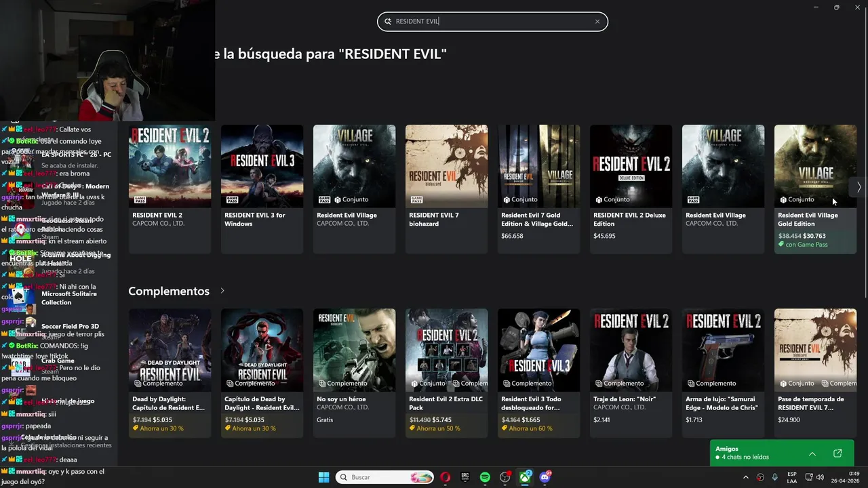This screenshot has height=488, width=868.
Task: Open the Complementos section heading
Action: coord(169,291)
